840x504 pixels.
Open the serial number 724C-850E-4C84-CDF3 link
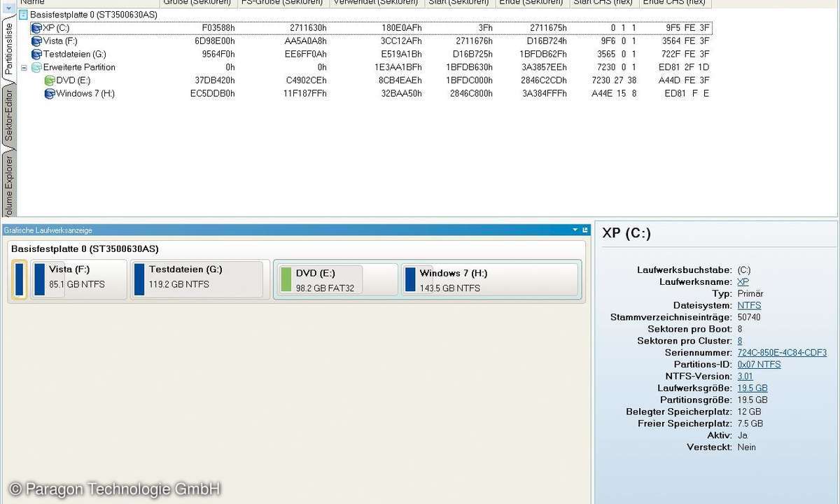782,353
